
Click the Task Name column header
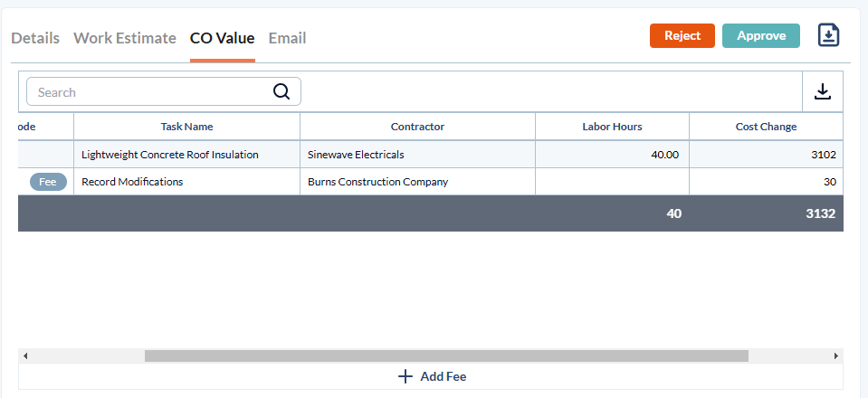(186, 127)
